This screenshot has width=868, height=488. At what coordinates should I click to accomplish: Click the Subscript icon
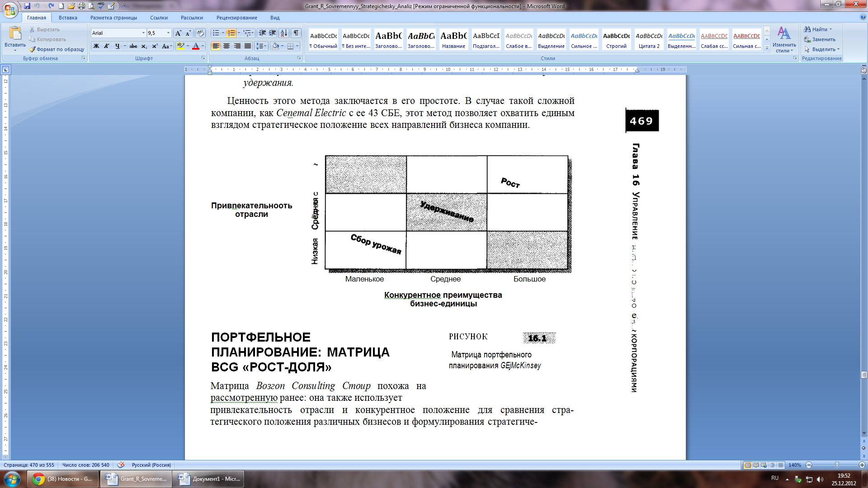[x=144, y=46]
